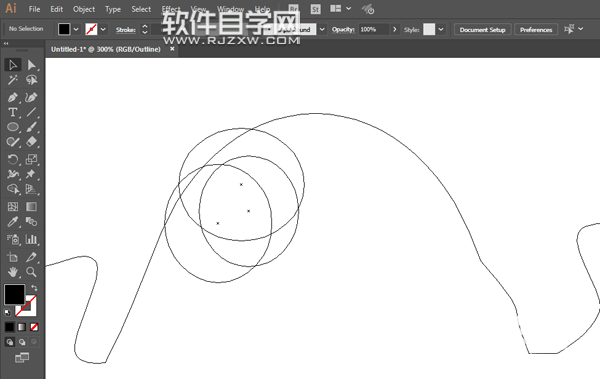Set color mode to None
This screenshot has width=600, height=379.
click(34, 327)
